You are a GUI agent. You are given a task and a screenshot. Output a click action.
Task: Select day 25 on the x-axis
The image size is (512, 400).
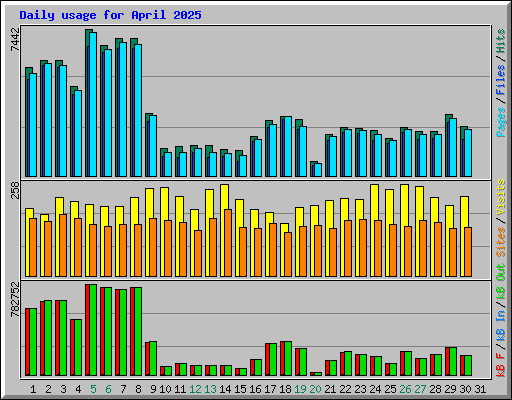pyautogui.click(x=390, y=389)
